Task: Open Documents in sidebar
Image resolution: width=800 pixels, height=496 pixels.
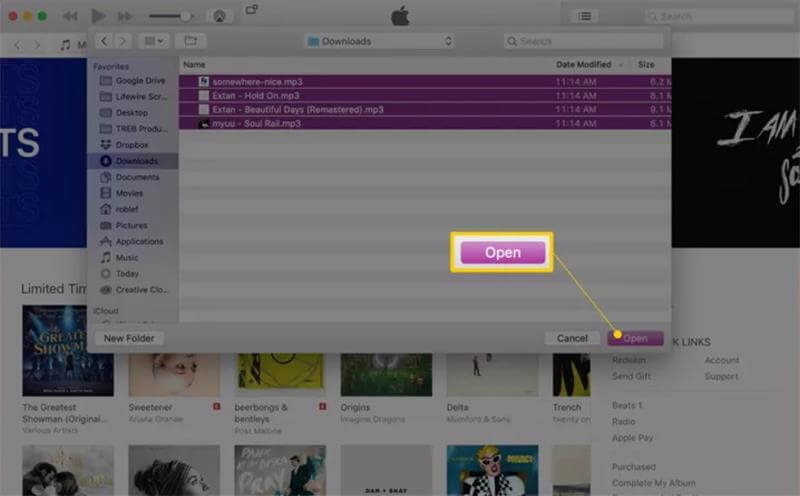Action: (x=130, y=177)
